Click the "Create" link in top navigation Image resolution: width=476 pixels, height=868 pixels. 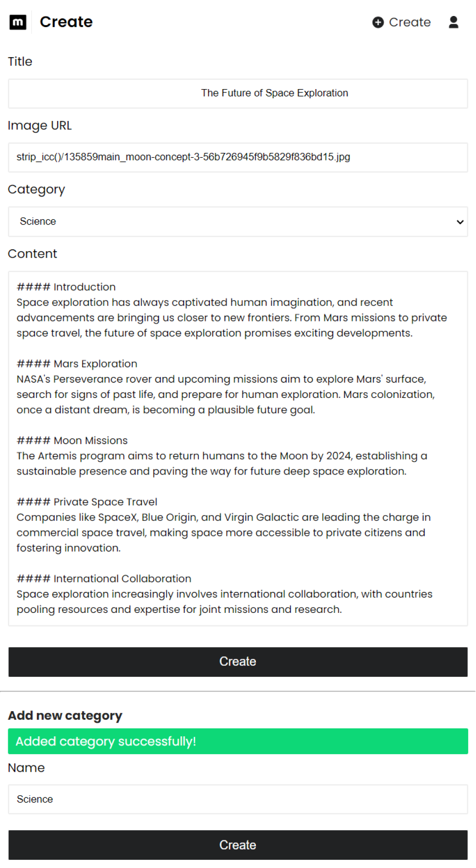[409, 22]
